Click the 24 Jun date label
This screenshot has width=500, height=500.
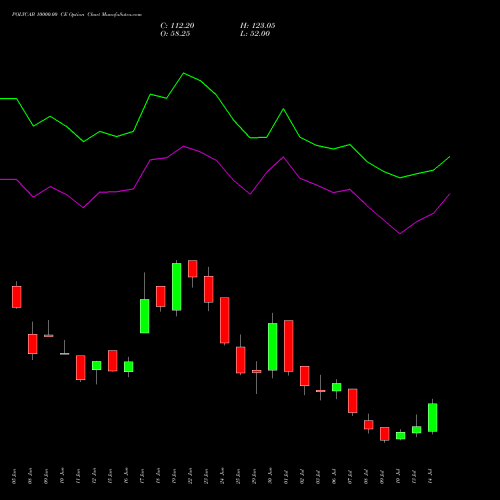pos(222,476)
